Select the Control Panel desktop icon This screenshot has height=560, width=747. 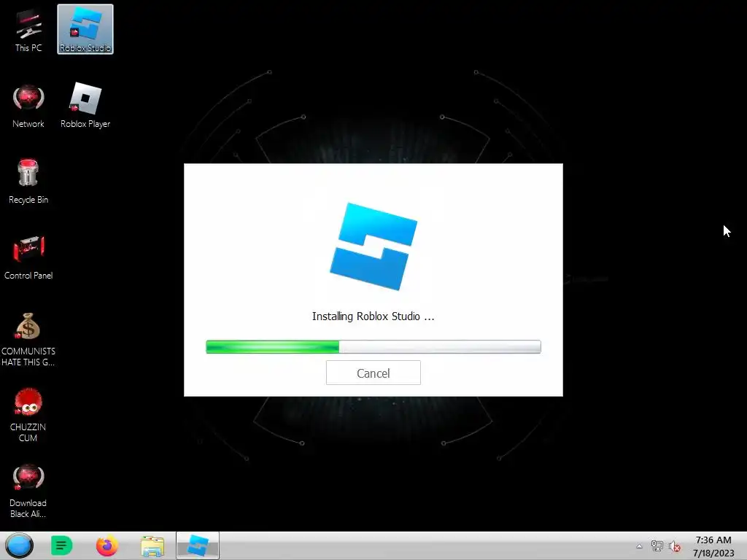(x=28, y=257)
